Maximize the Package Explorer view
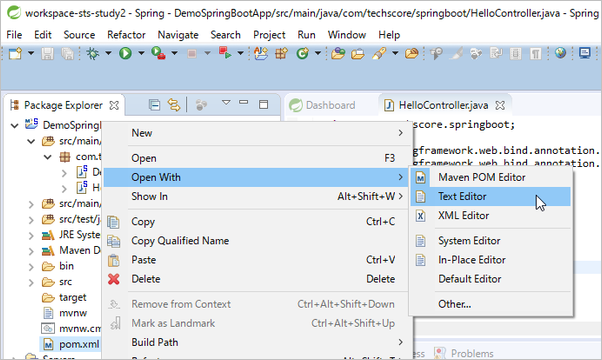The image size is (602, 360). click(263, 104)
